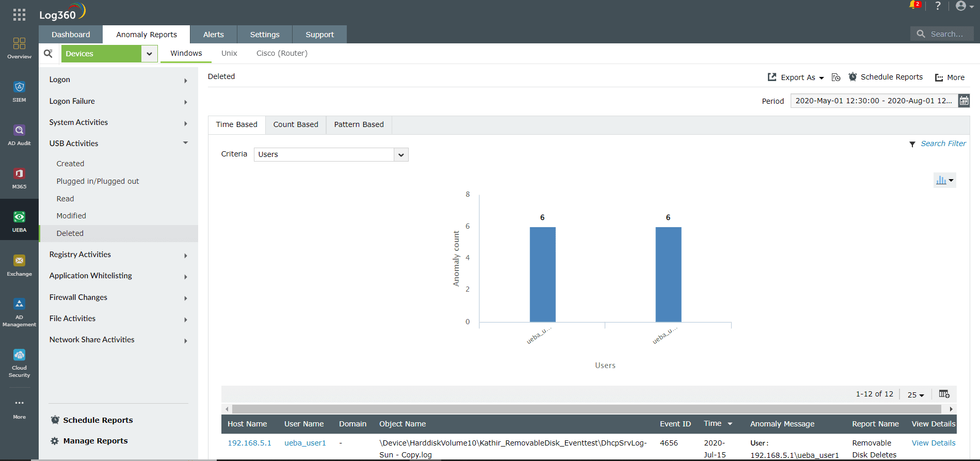Open Cloud Security module
980x461 pixels.
[x=19, y=363]
